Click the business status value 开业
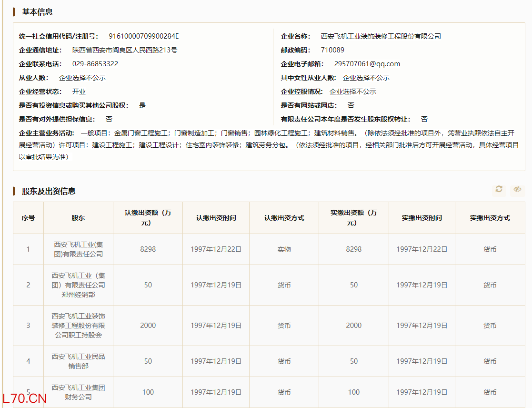The image size is (532, 408). [79, 92]
